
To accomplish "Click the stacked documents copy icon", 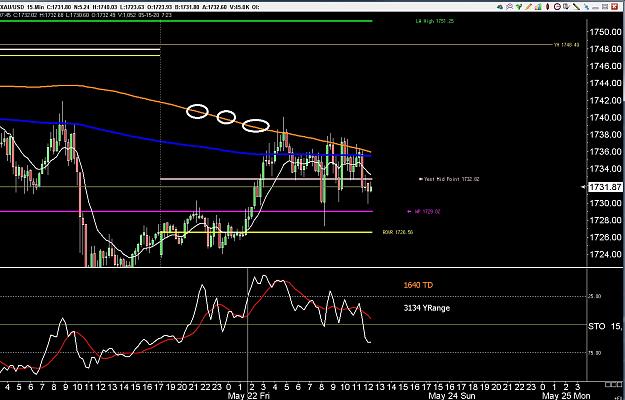I will coord(566,6).
